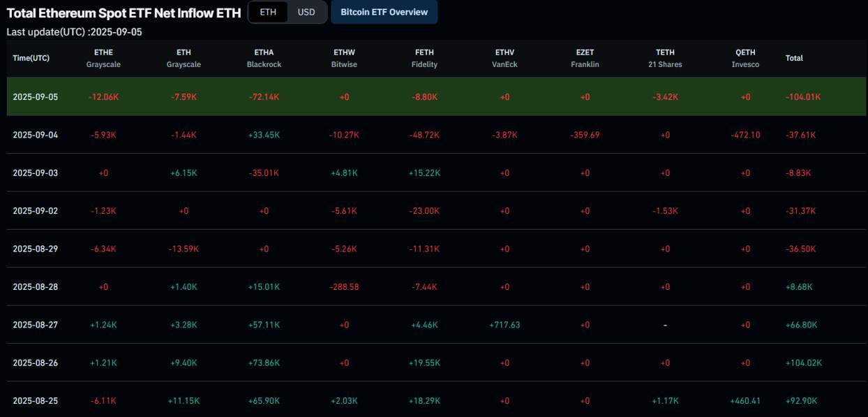Click the Time(UTC) column header

tap(31, 58)
